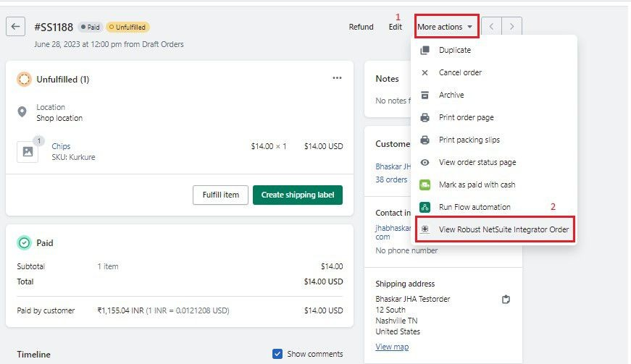Click the green Flow automation icon
The width and height of the screenshot is (631, 364).
tap(425, 207)
